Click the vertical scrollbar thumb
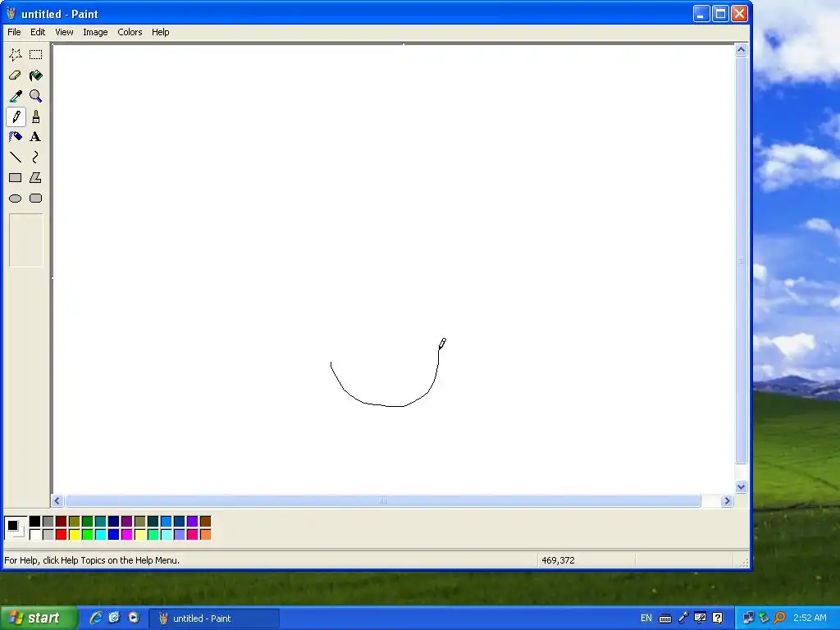The width and height of the screenshot is (840, 630). (742, 260)
